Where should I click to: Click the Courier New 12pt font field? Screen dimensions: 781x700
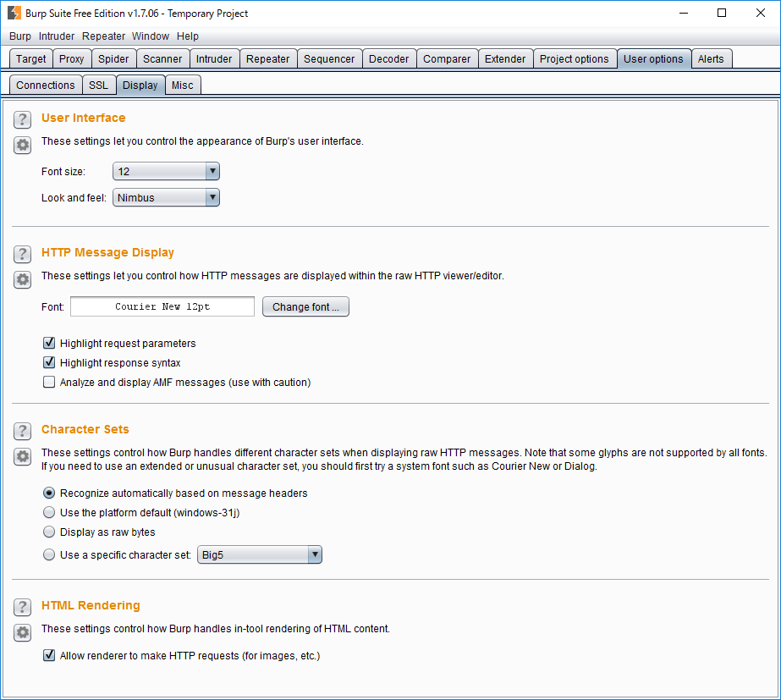pyautogui.click(x=162, y=307)
